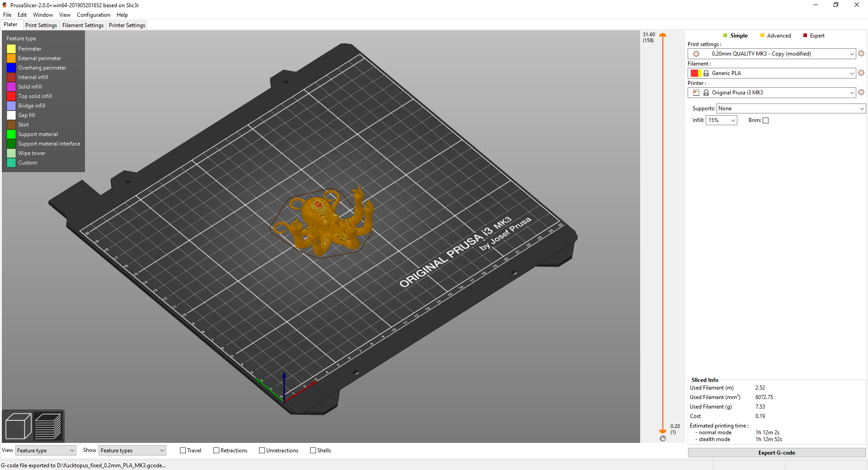Click the stealth mode time '1h 12m 52s'
The image size is (868, 470).
(x=769, y=439)
